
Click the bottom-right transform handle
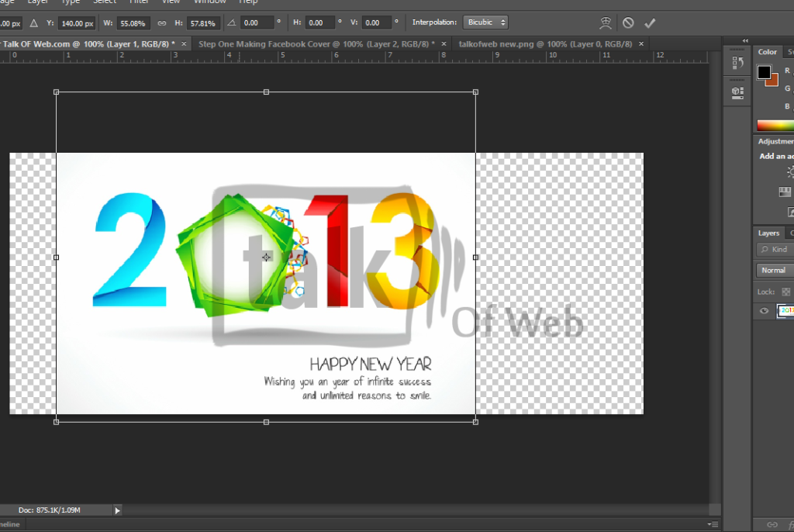click(x=475, y=422)
